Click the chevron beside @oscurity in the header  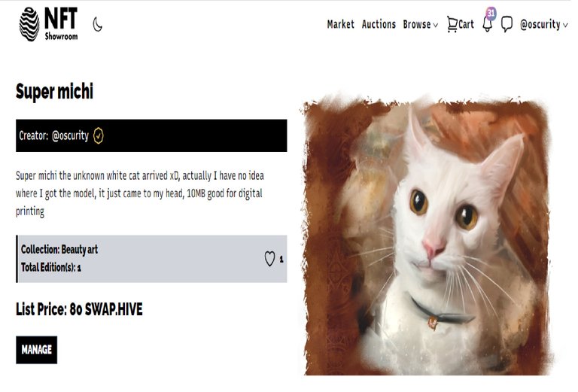565,26
